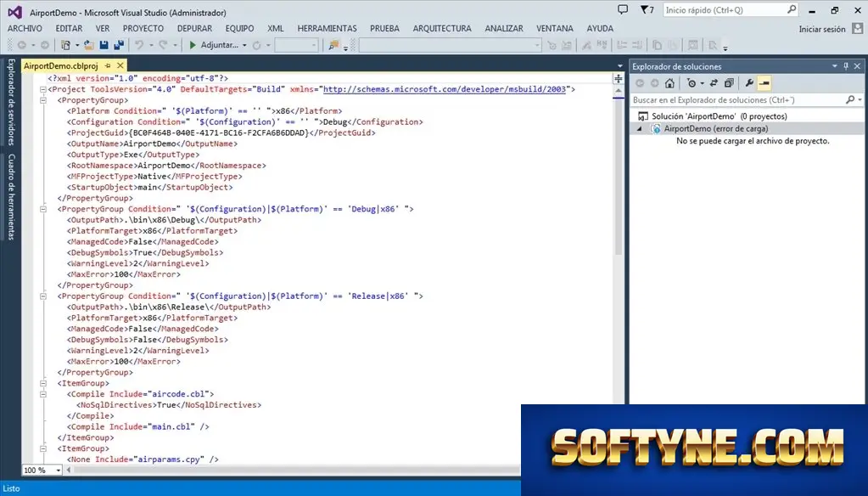Screen dimensions: 868x496
Task: Open the DEPURAR menu
Action: coord(194,28)
